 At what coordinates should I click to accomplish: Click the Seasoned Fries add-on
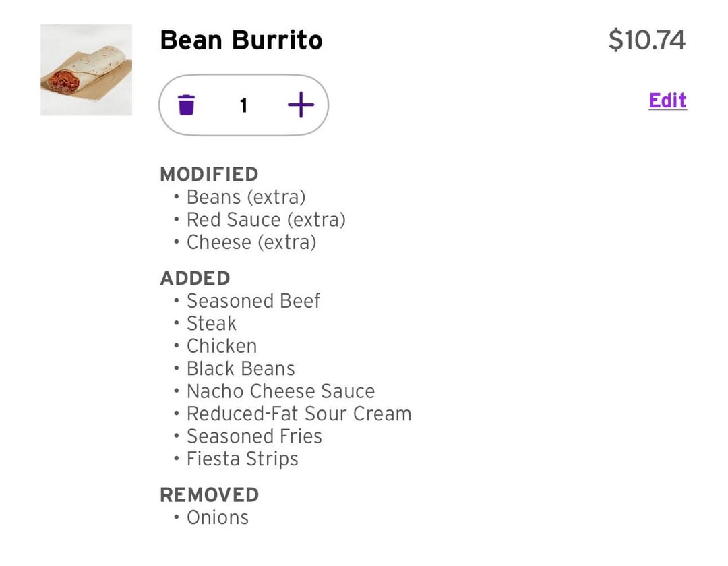(254, 436)
